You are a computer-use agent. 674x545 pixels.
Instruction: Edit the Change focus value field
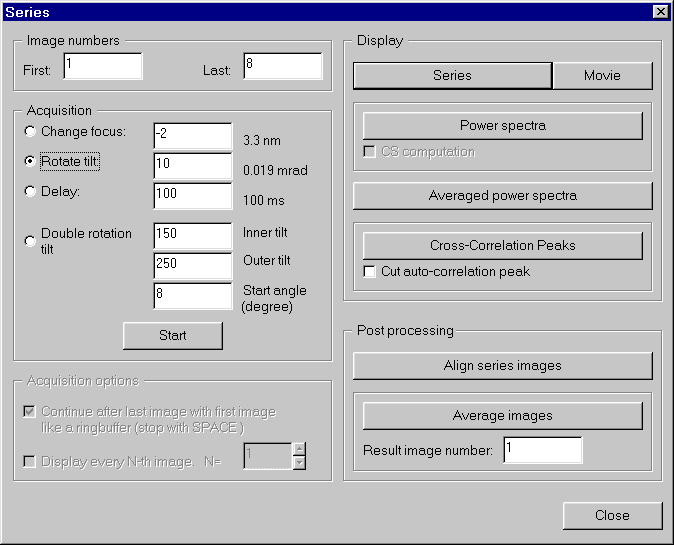[192, 136]
